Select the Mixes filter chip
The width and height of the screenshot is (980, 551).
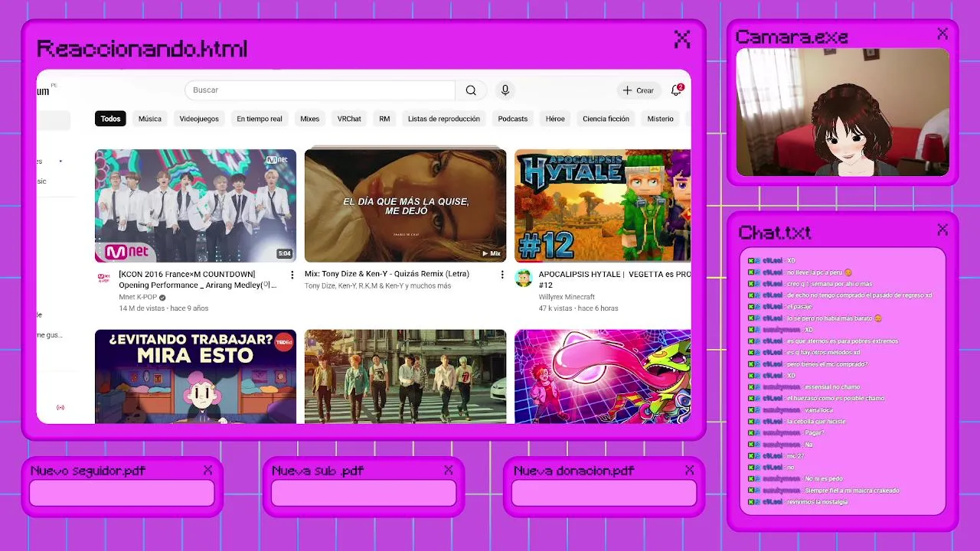tap(310, 119)
